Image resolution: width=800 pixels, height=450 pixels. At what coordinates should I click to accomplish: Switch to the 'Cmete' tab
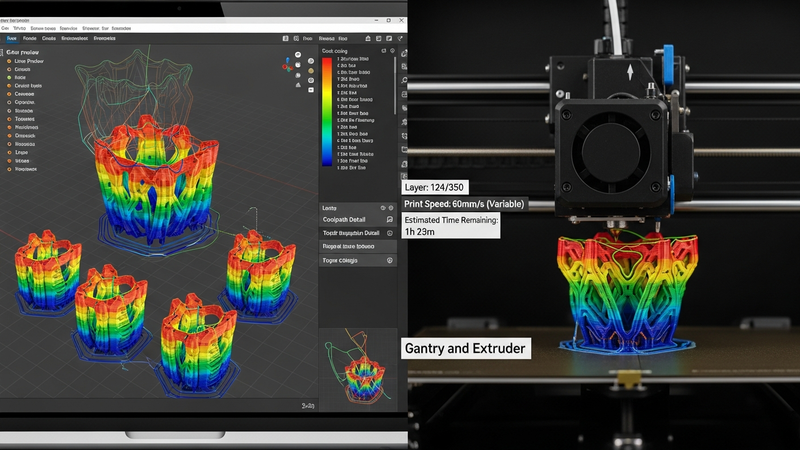48,38
